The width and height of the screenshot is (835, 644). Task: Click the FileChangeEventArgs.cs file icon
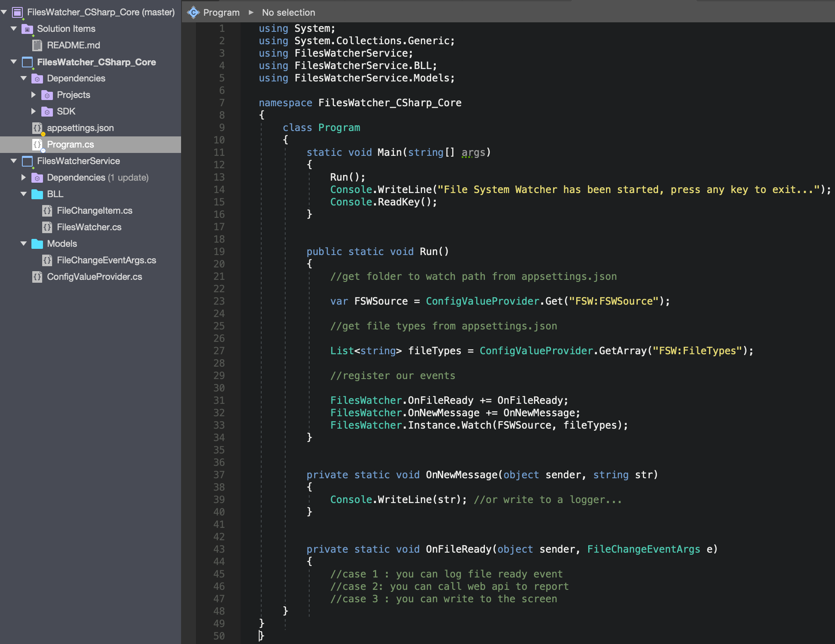click(47, 260)
